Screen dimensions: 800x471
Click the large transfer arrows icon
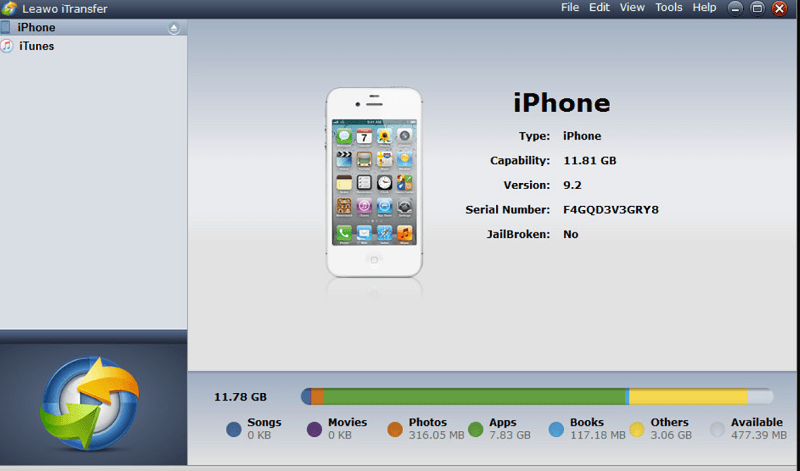(90, 402)
